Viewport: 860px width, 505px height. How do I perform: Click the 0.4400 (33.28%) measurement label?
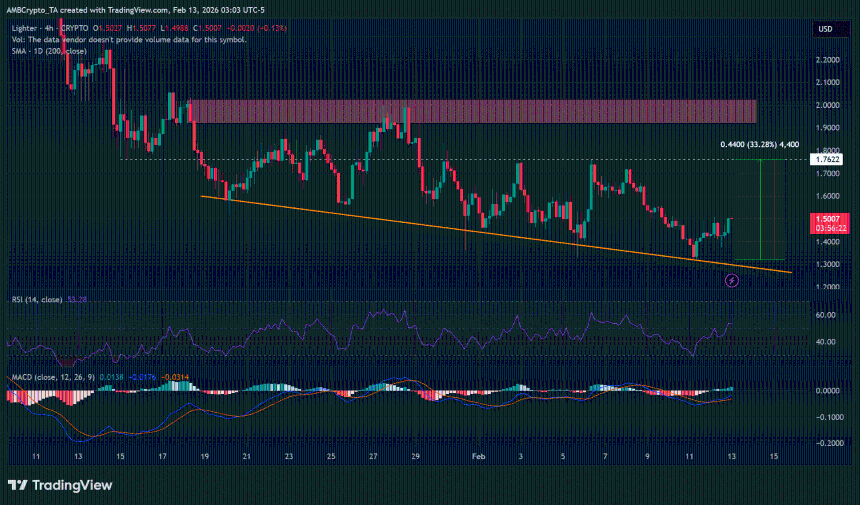[x=759, y=144]
